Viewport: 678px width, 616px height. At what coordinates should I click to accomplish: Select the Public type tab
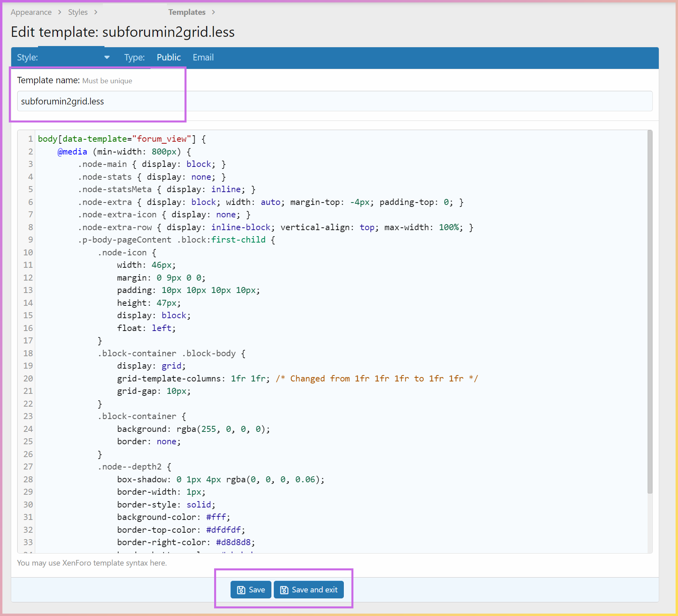(x=168, y=57)
